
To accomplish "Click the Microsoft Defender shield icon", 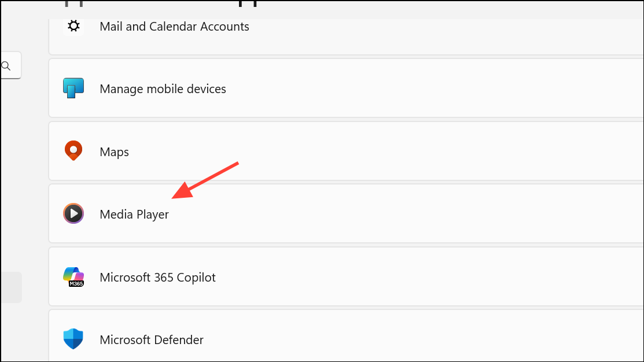I will tap(73, 339).
